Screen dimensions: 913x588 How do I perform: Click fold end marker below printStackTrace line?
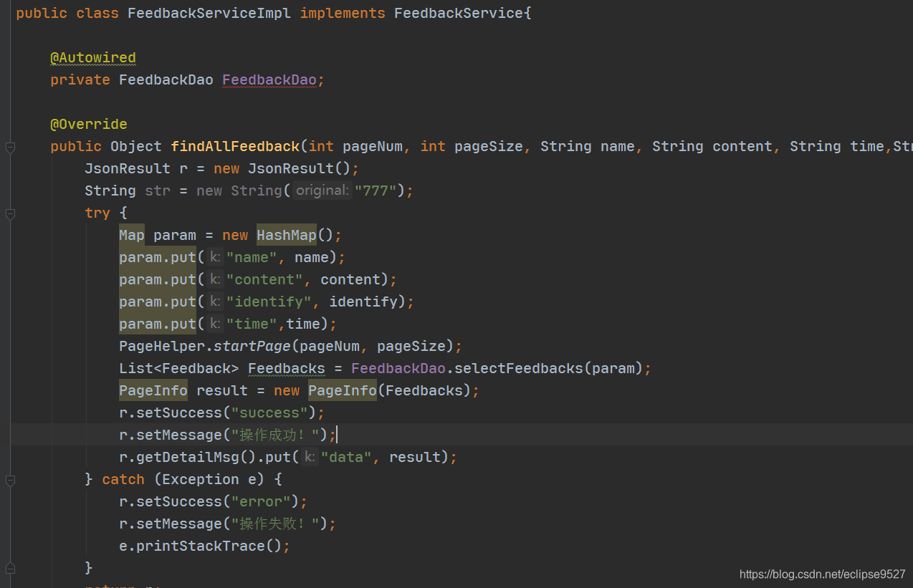10,569
